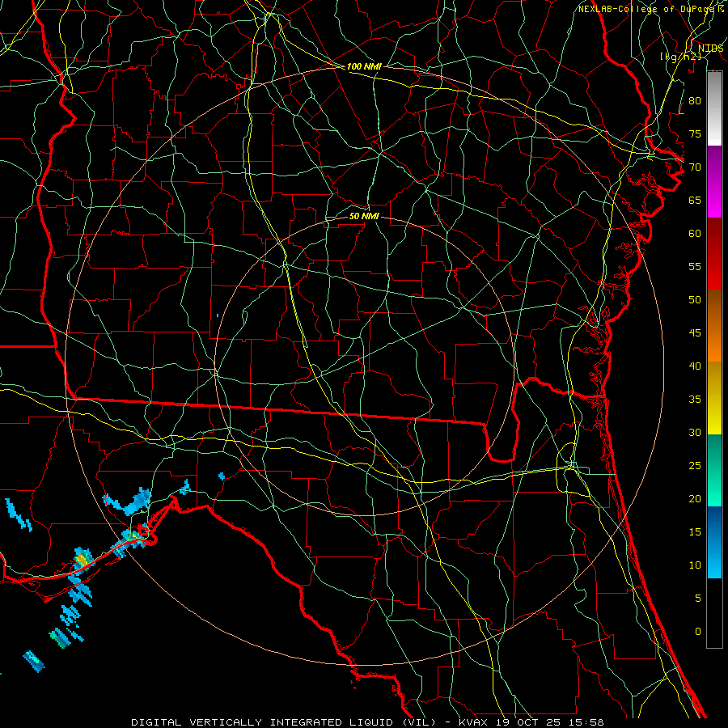Click the [kg/m2] units label
728x728 pixels.
680,57
